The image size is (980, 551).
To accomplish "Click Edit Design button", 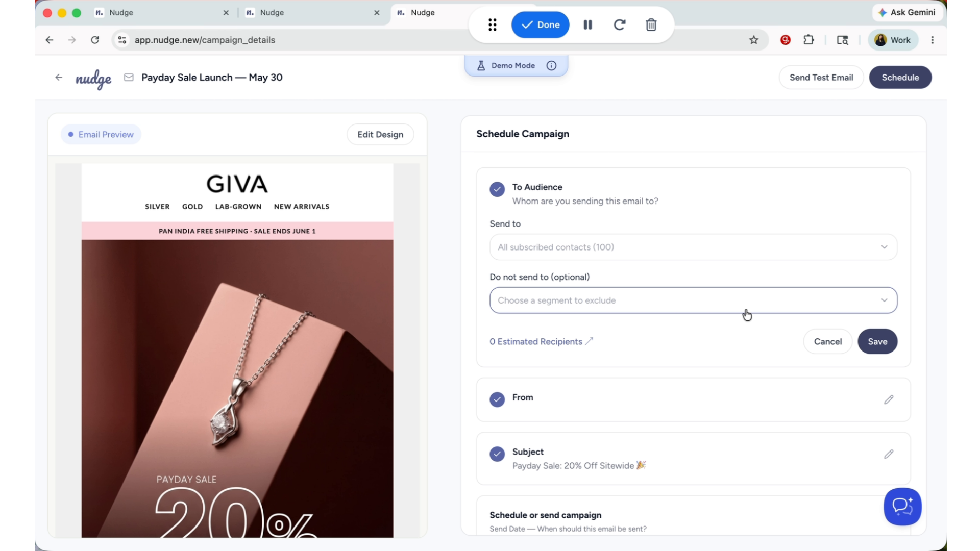I will (380, 134).
